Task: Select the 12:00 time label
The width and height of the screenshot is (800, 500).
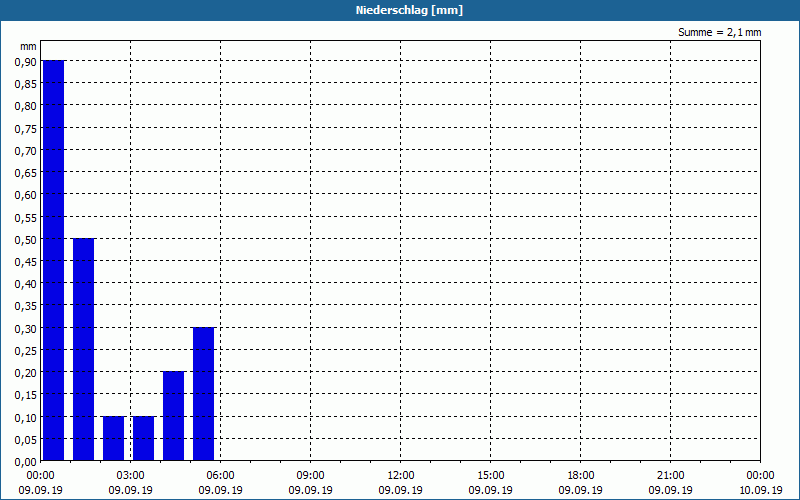Action: (401, 476)
